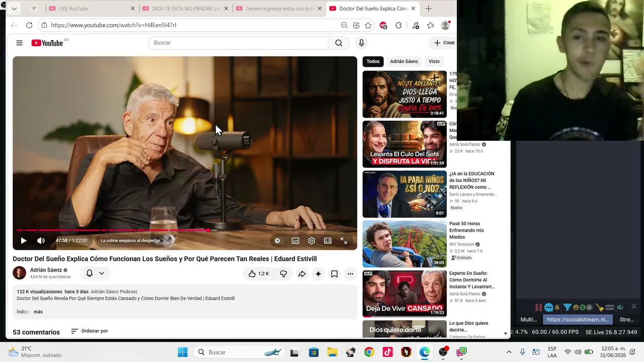Select socialstream link tab in streaming app
Viewport: 644px width, 362px height.
[578, 320]
